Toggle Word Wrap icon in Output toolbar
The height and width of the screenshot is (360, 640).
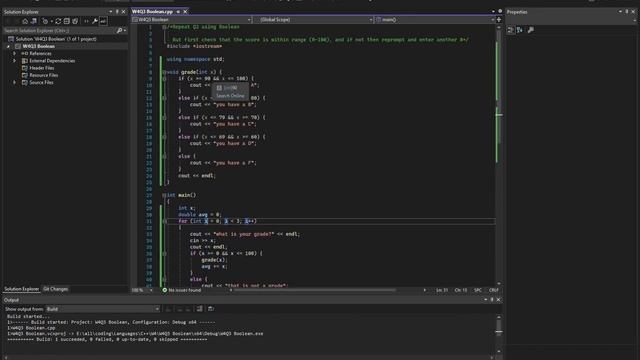211,309
